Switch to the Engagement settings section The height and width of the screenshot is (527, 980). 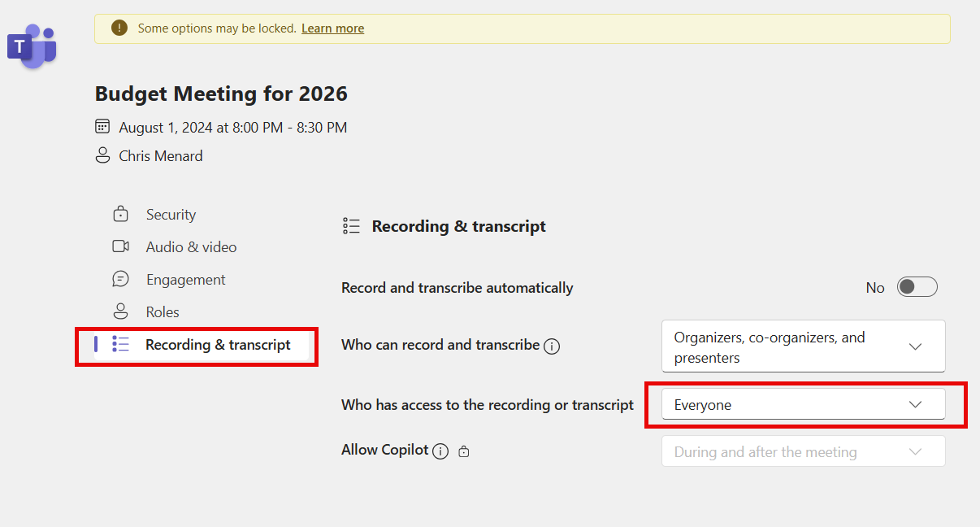pos(184,279)
